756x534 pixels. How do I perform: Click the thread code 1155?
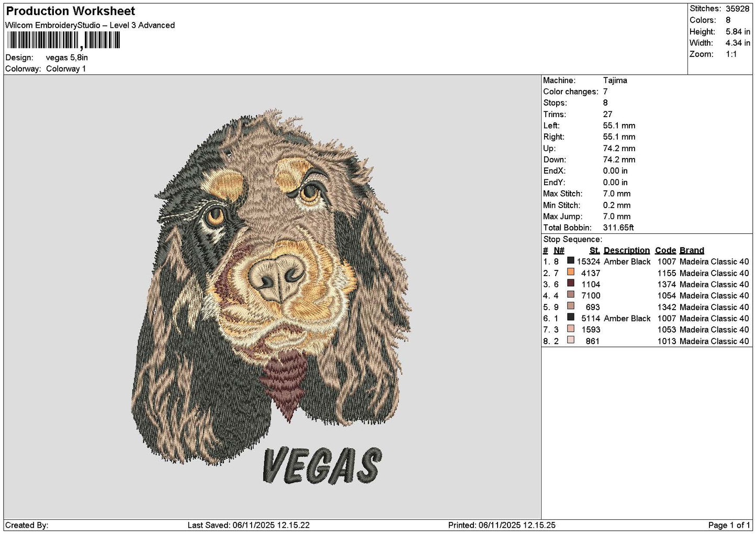point(667,273)
